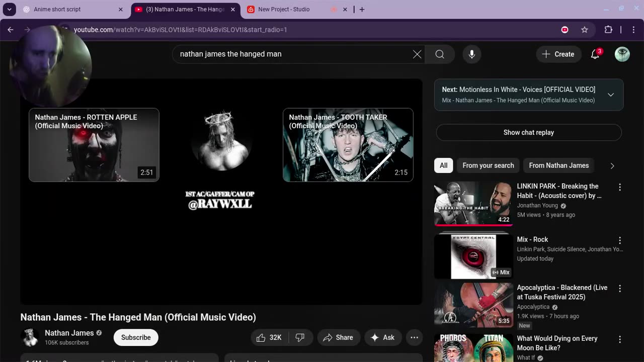The height and width of the screenshot is (362, 644).
Task: Click '106K subscribers' text
Action: [66, 343]
